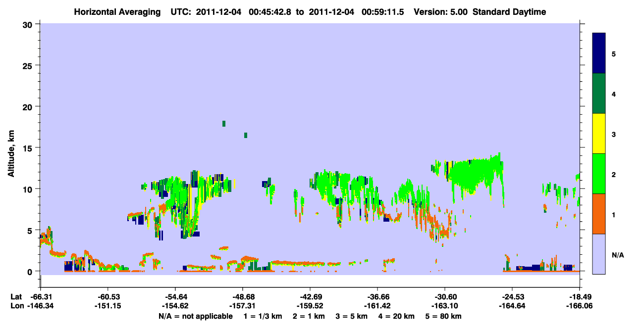Click longitude value -163.10
644x330 pixels.
tap(445, 306)
